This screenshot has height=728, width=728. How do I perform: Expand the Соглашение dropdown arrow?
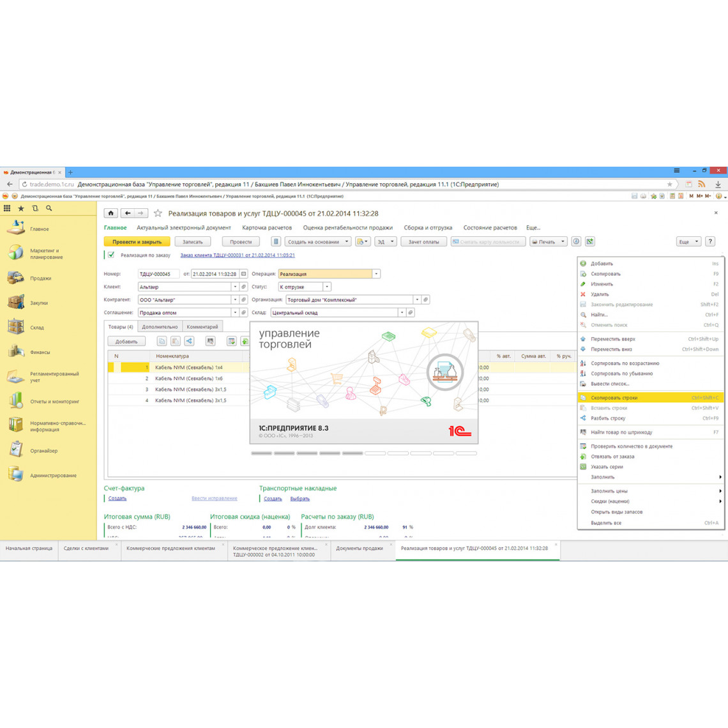[235, 312]
